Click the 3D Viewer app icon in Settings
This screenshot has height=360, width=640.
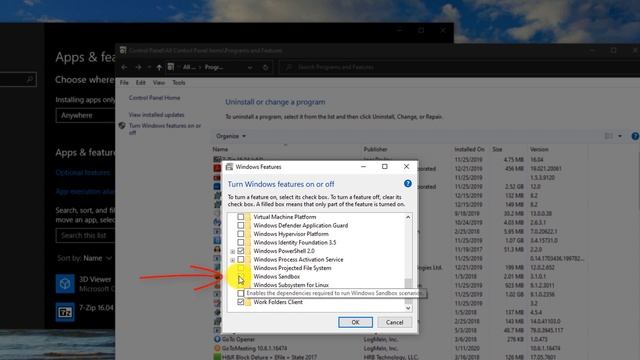tap(65, 284)
